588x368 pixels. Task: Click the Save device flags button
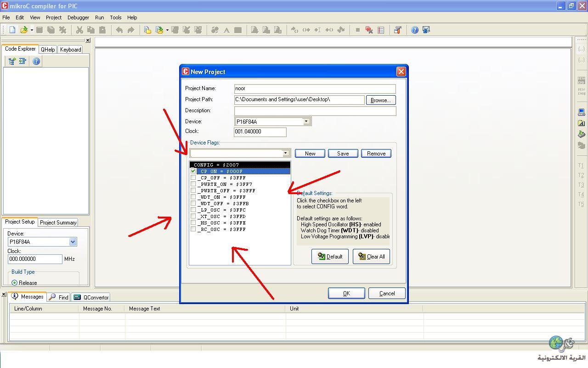(343, 153)
